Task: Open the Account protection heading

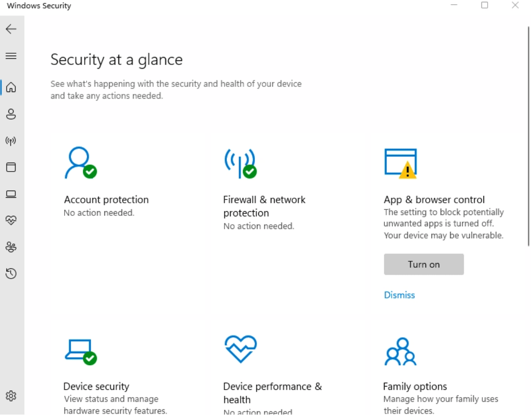Action: tap(106, 200)
